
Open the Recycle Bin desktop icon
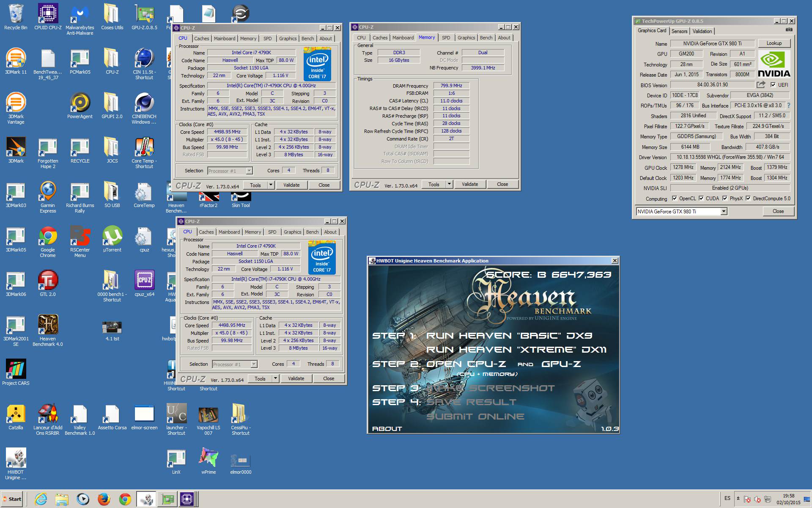click(16, 17)
